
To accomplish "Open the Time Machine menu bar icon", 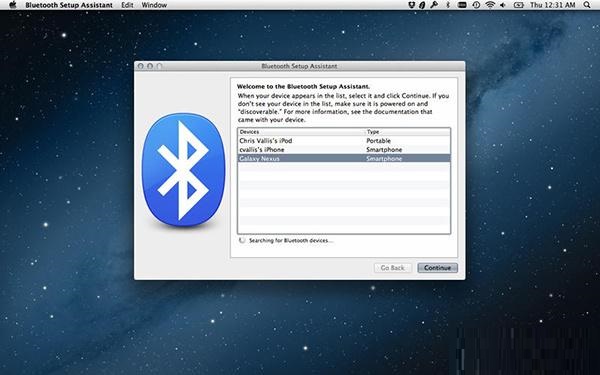I will coord(476,5).
